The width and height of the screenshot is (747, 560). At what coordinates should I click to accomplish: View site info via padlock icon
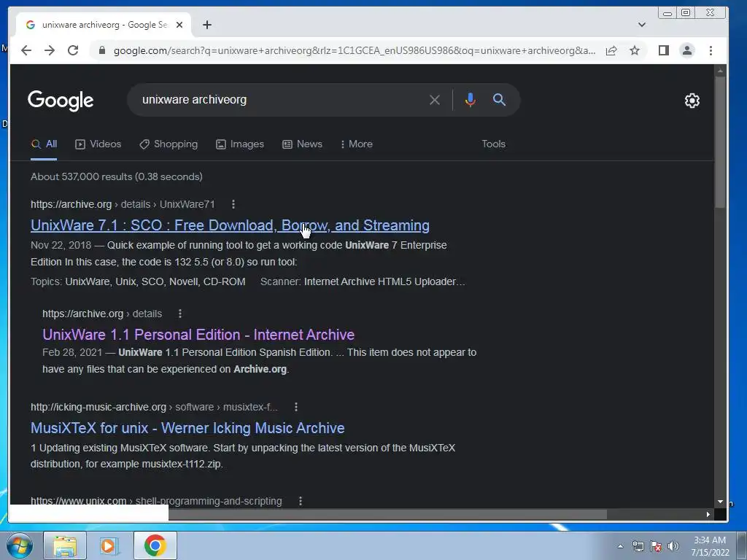click(101, 50)
